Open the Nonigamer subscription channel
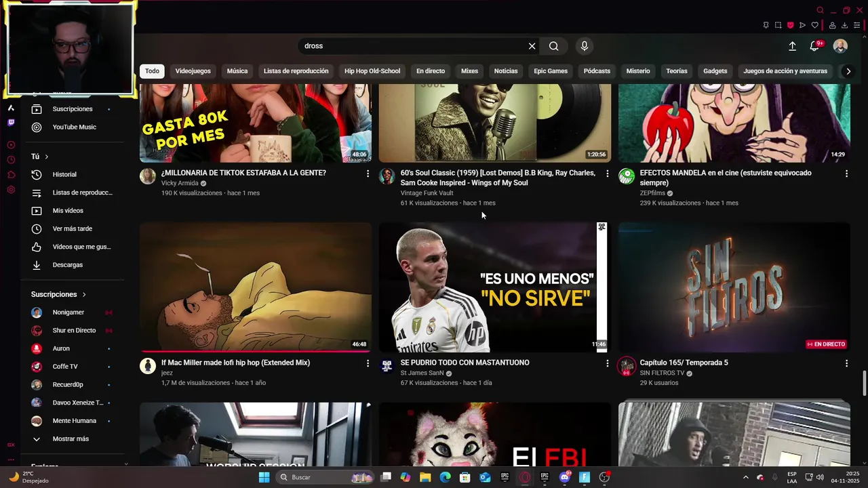The height and width of the screenshot is (488, 868). pos(68,312)
